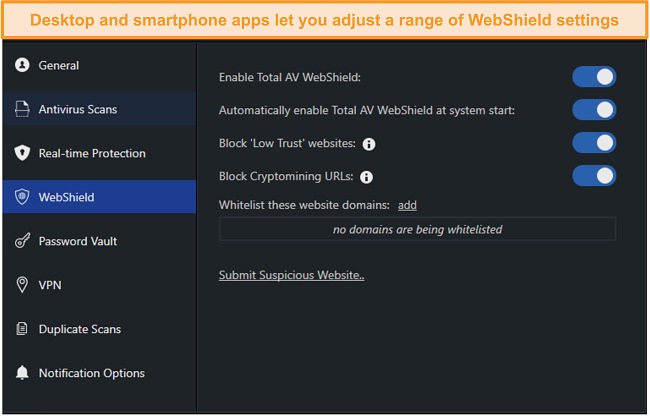Click the Real-time Protection shield icon
The image size is (650, 416).
click(x=22, y=153)
